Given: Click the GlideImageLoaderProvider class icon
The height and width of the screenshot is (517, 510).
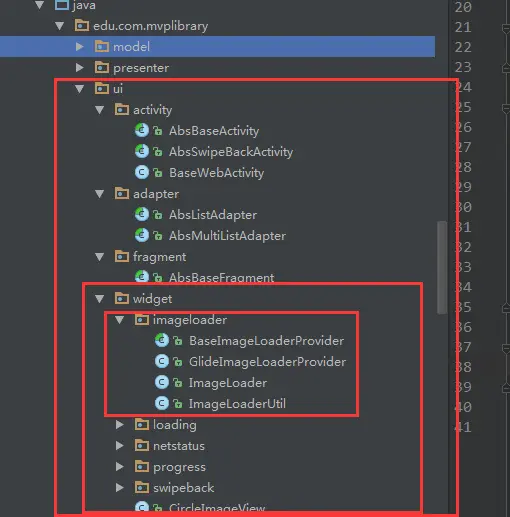Looking at the screenshot, I should 162,361.
